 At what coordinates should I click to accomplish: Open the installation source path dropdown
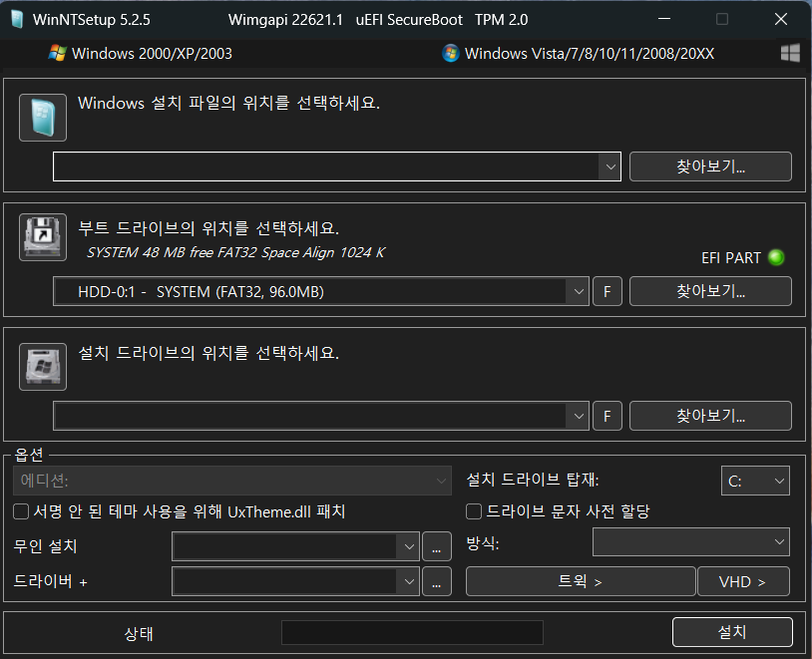tap(610, 166)
